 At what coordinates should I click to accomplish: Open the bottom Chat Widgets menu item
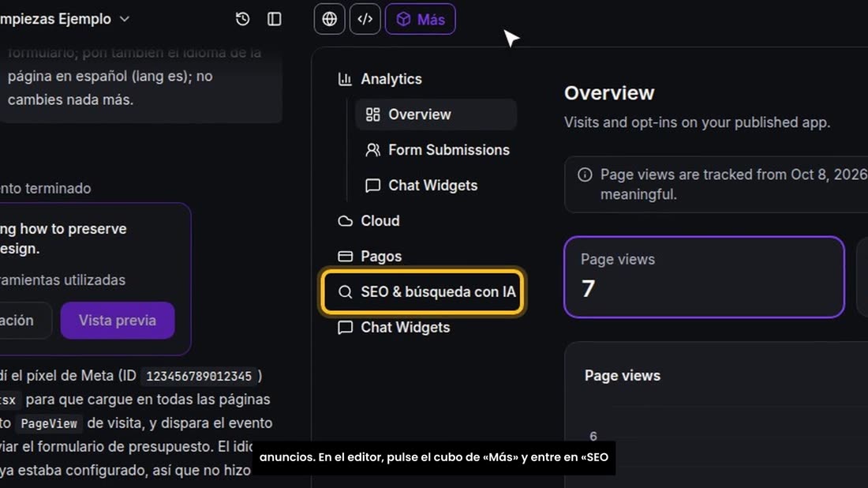tap(394, 328)
